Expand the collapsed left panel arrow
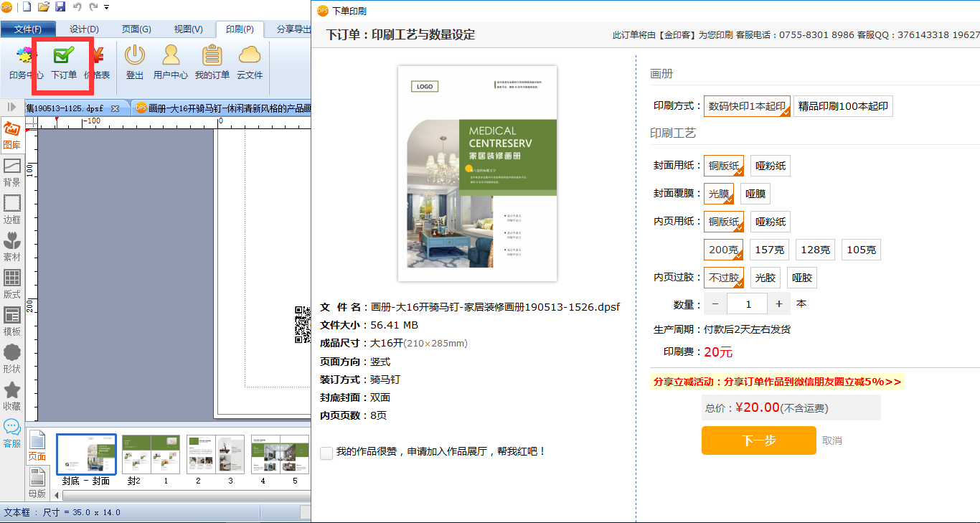This screenshot has height=523, width=980. coord(11,107)
